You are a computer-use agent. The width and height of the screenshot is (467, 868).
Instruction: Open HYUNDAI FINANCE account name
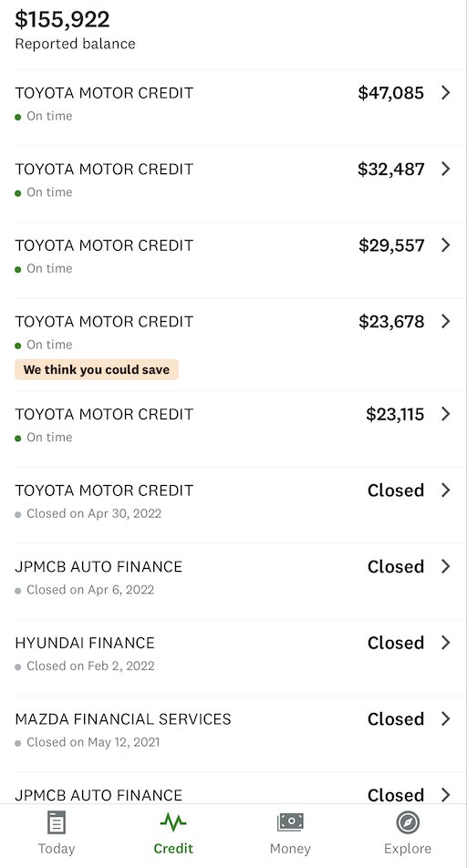pyautogui.click(x=85, y=643)
